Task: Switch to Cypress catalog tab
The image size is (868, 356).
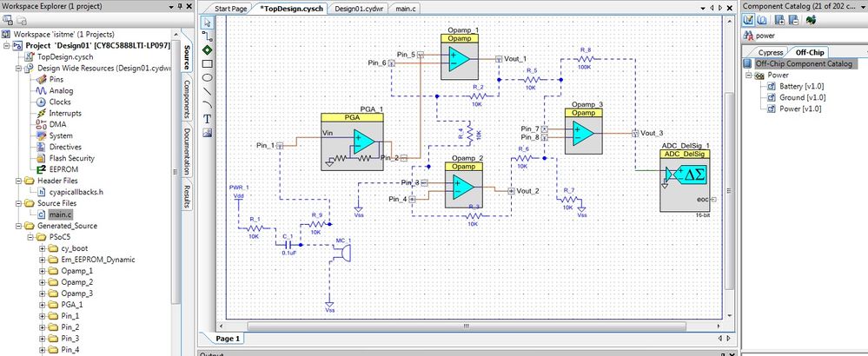Action: pos(771,52)
